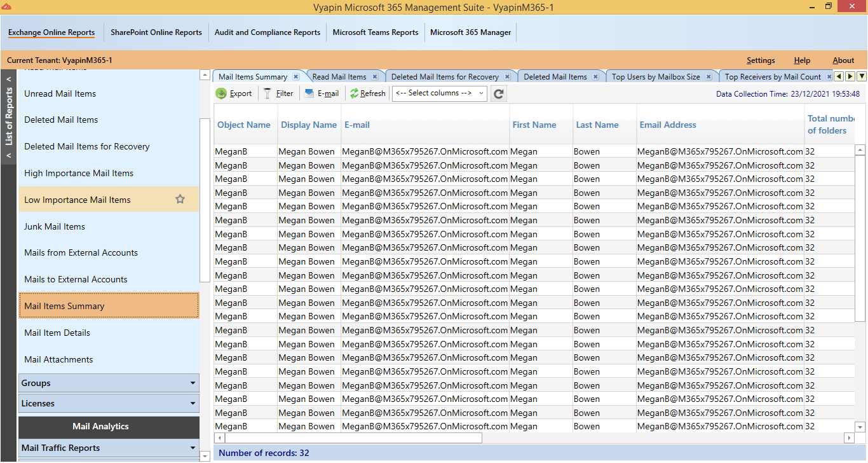Sort by the Display Name column header

(x=309, y=125)
